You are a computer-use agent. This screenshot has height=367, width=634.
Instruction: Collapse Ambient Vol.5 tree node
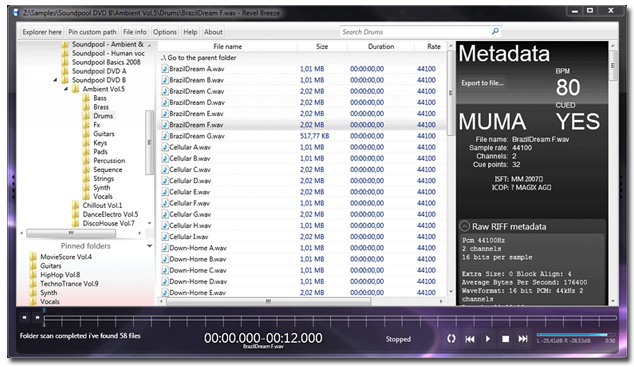pyautogui.click(x=66, y=89)
